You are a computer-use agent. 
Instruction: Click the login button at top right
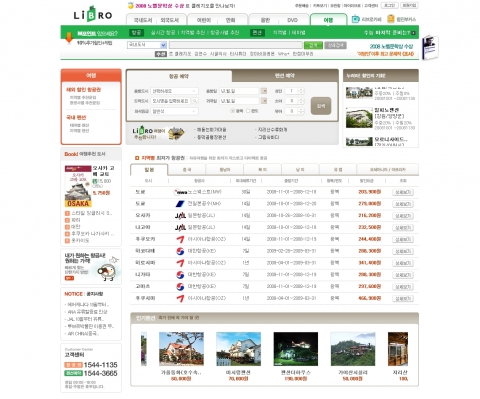pos(390,5)
